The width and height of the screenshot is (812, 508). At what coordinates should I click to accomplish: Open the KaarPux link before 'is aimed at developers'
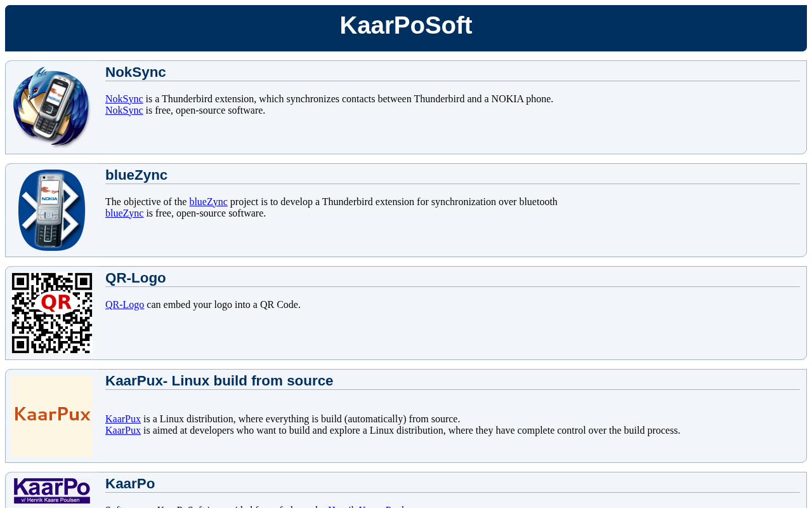click(x=123, y=431)
